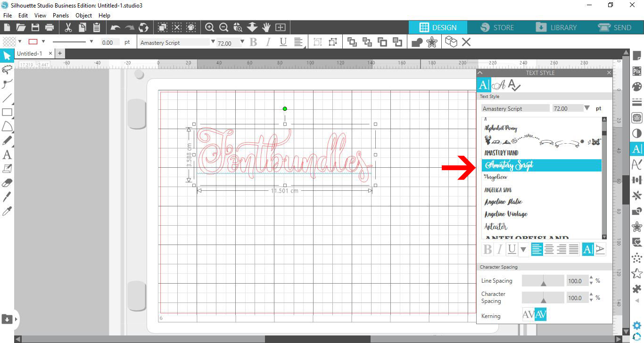The image size is (644, 343).
Task: Open the toolbar font name dropdown
Action: [213, 41]
